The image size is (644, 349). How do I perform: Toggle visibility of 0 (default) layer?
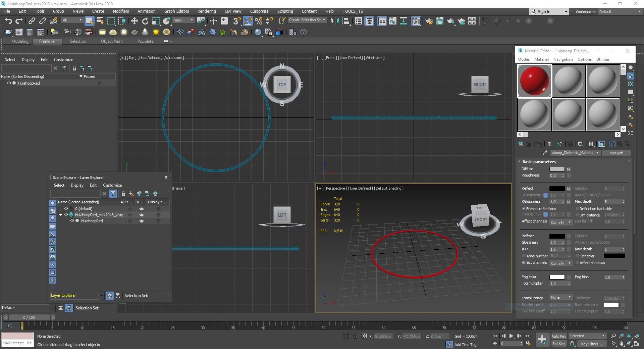[x=66, y=209]
